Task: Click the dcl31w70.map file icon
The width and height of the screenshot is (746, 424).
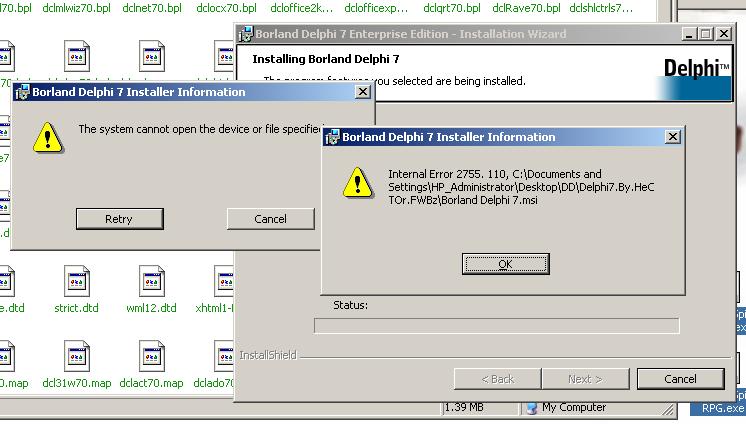Action: tap(77, 357)
